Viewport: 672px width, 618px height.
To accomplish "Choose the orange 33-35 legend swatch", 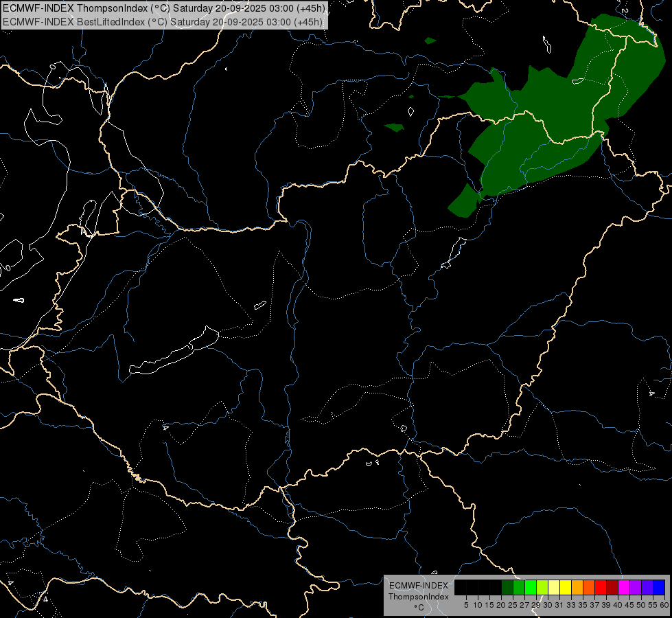I will (x=577, y=587).
